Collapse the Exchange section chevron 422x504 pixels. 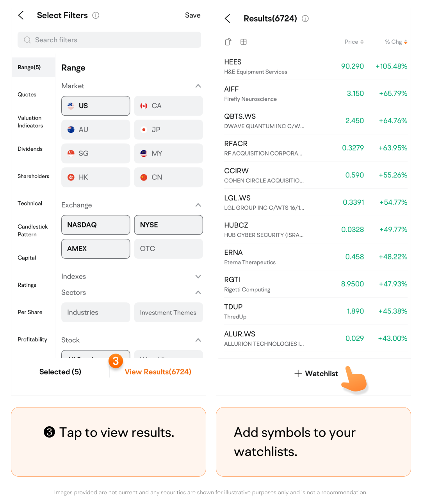pyautogui.click(x=198, y=205)
